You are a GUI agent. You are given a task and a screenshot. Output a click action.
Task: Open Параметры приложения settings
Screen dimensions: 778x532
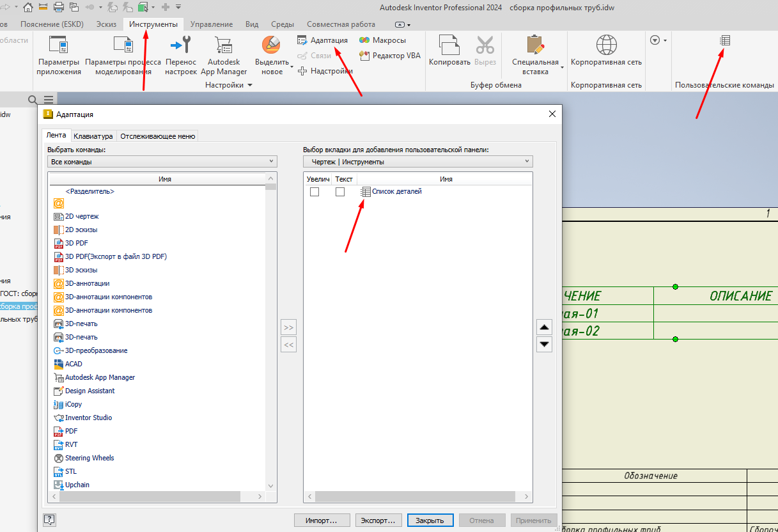click(x=58, y=56)
